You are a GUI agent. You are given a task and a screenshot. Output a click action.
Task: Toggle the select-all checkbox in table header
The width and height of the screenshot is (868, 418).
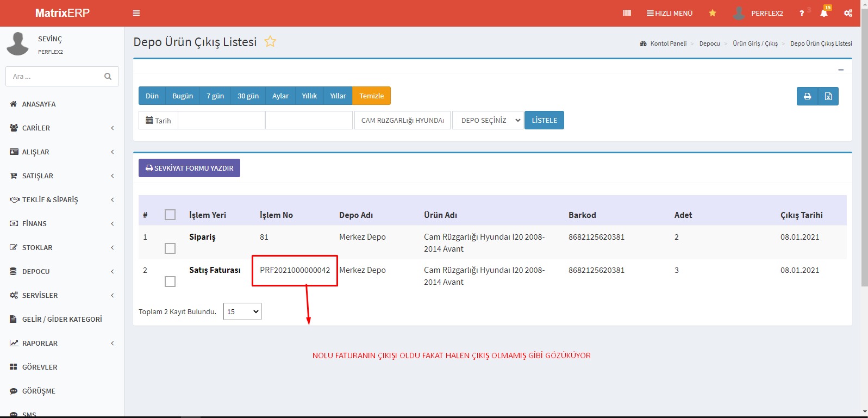170,215
